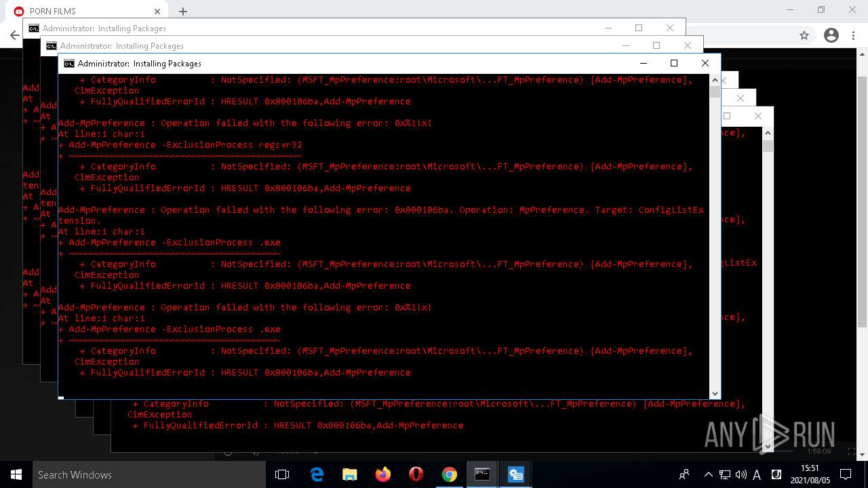Viewport: 868px width, 488px height.
Task: Open the clock and calendar flyout
Action: (x=810, y=474)
